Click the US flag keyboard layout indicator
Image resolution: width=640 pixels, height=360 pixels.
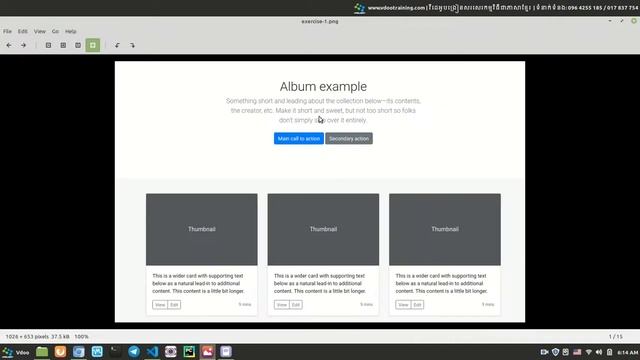(577, 352)
